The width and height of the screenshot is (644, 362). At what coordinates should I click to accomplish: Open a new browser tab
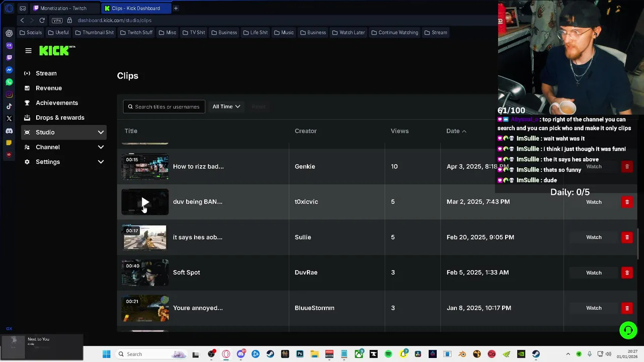[176, 8]
